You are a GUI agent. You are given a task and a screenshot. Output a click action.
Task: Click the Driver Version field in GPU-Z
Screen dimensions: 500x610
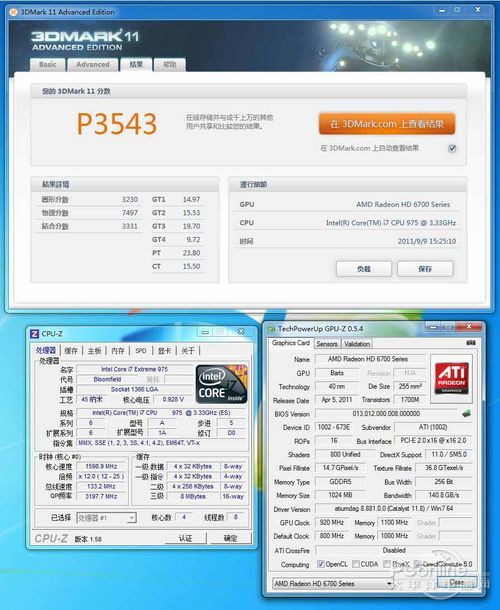coord(393,508)
